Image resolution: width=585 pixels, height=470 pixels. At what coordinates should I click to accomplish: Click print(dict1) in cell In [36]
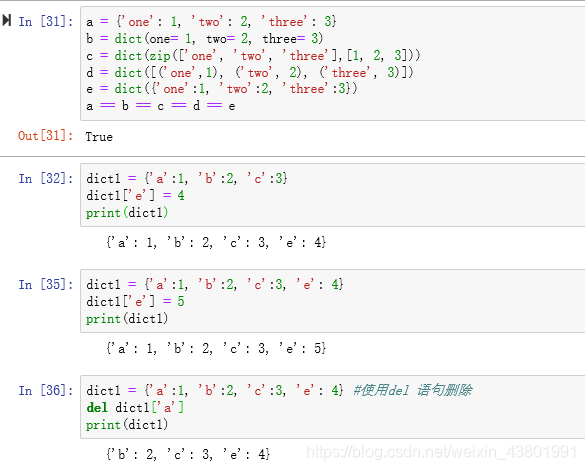127,424
